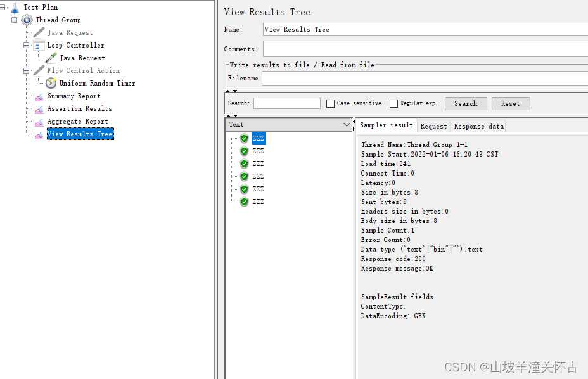This screenshot has height=379, width=588.
Task: Select Java Request under Loop Controller
Action: [x=82, y=58]
